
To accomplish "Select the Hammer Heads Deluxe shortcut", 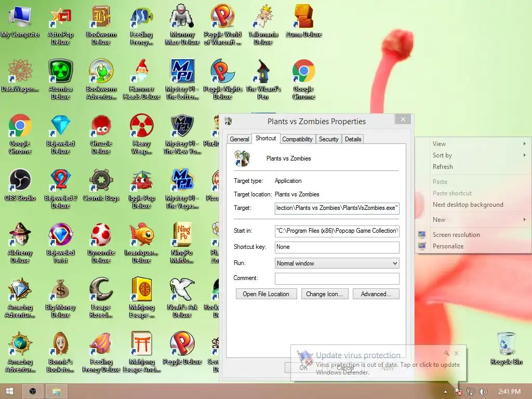I will pyautogui.click(x=141, y=80).
